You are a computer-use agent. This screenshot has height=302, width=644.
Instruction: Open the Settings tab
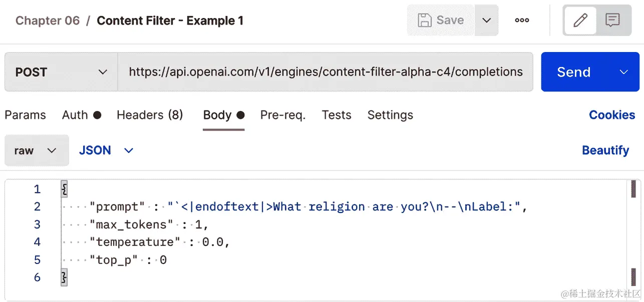(x=390, y=115)
